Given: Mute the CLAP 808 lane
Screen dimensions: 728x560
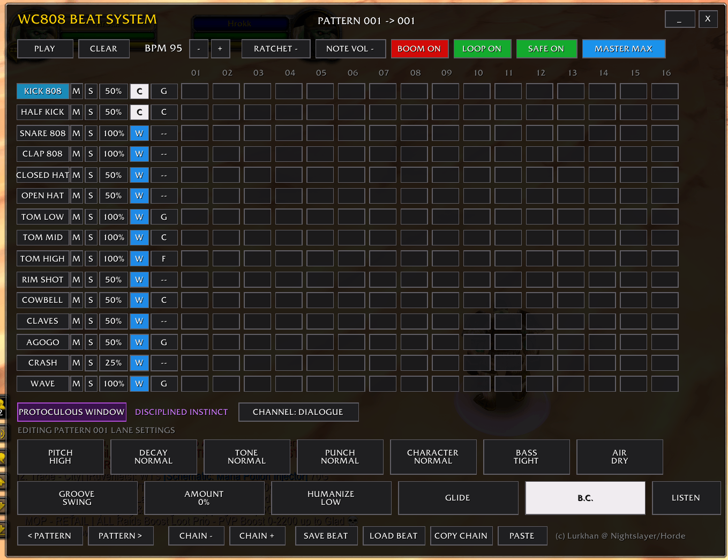Looking at the screenshot, I should [77, 154].
